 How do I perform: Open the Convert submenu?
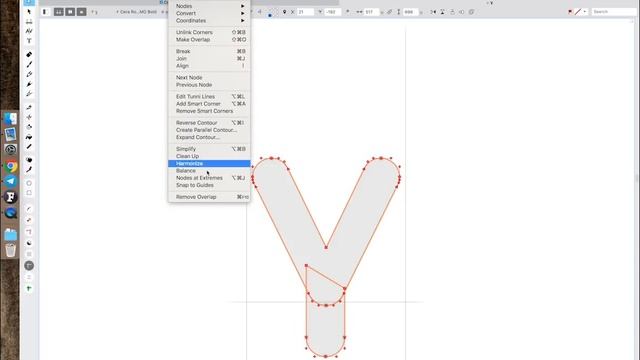tap(209, 13)
